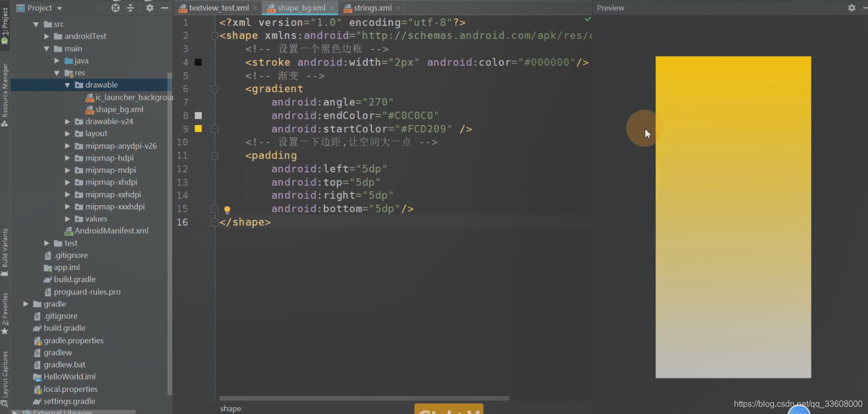The width and height of the screenshot is (868, 414).
Task: Select local.properties file
Action: click(x=65, y=389)
